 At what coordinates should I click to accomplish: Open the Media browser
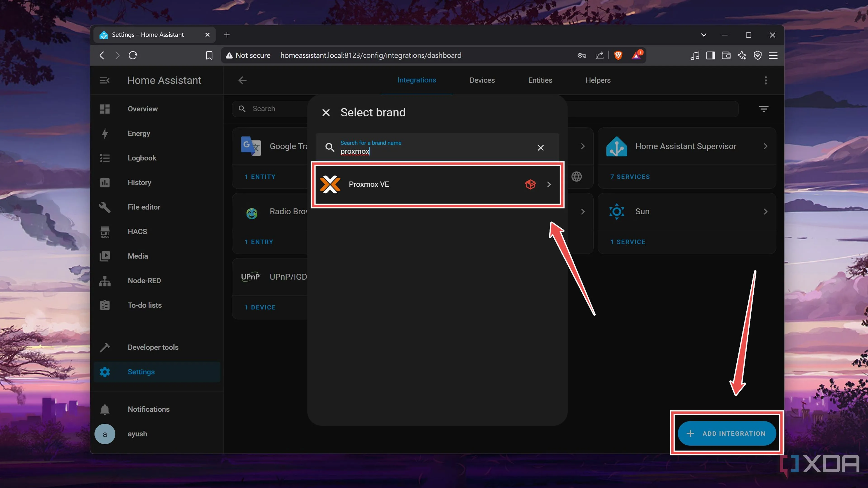tap(157, 256)
